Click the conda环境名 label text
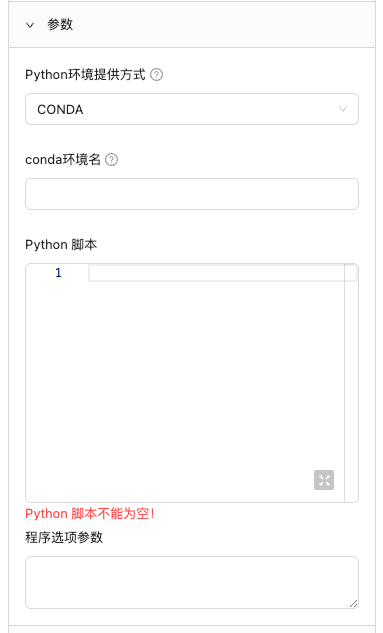The width and height of the screenshot is (383, 633). pyautogui.click(x=63, y=160)
